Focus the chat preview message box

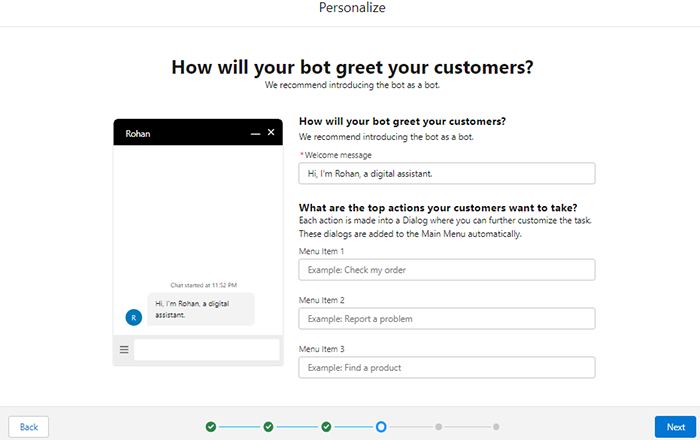click(x=206, y=349)
